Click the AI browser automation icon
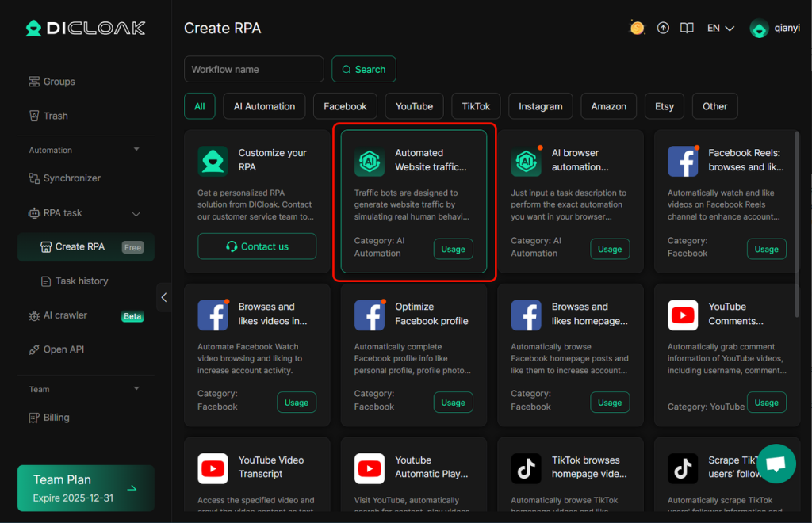The width and height of the screenshot is (812, 523). point(527,161)
